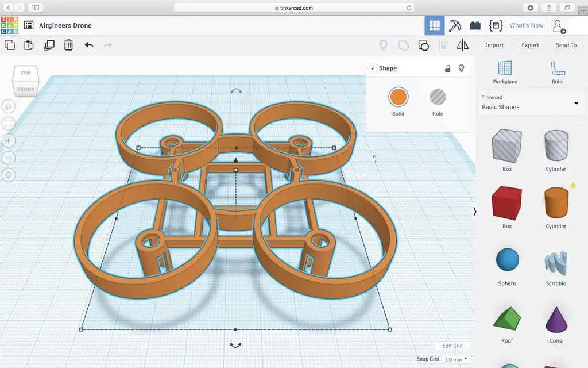Set shape to Hole
This screenshot has height=368, width=588.
point(438,97)
